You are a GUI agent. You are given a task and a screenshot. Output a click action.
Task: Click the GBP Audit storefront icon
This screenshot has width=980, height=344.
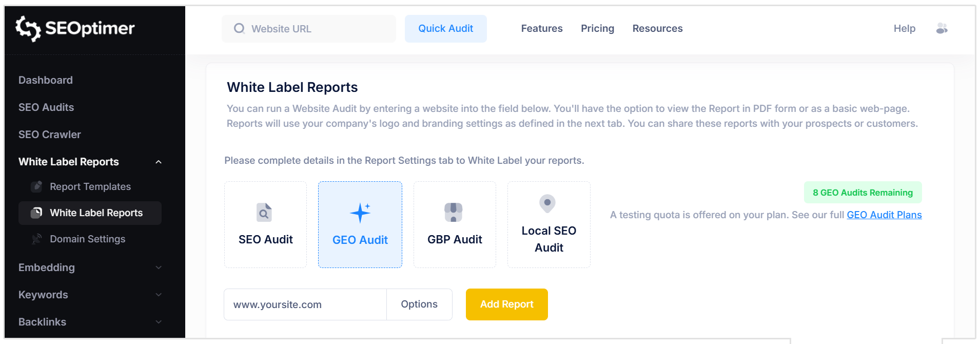pyautogui.click(x=454, y=212)
